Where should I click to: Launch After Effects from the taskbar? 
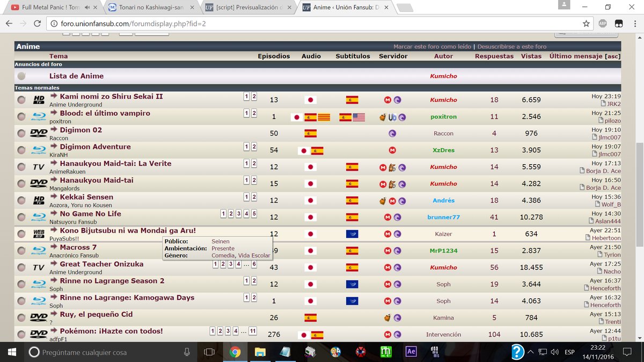pos(411,352)
